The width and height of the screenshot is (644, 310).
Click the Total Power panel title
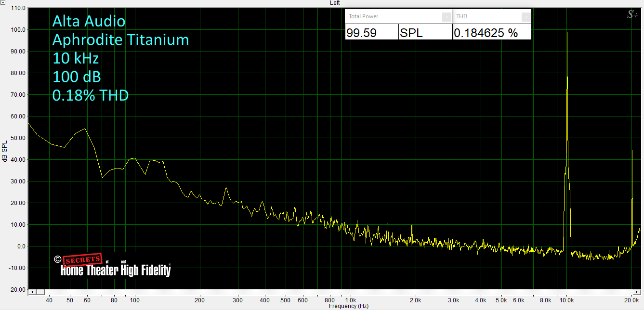(x=363, y=16)
